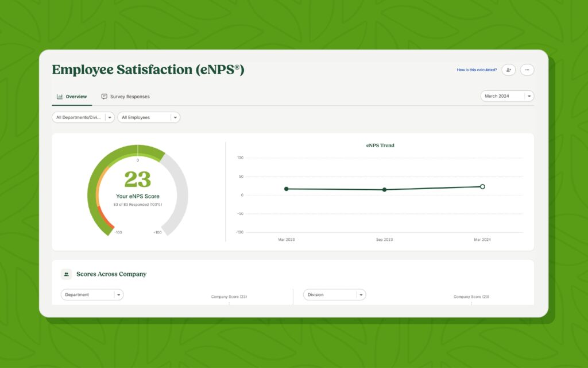Open the Division selector dropdown
This screenshot has width=588, height=368.
point(335,295)
